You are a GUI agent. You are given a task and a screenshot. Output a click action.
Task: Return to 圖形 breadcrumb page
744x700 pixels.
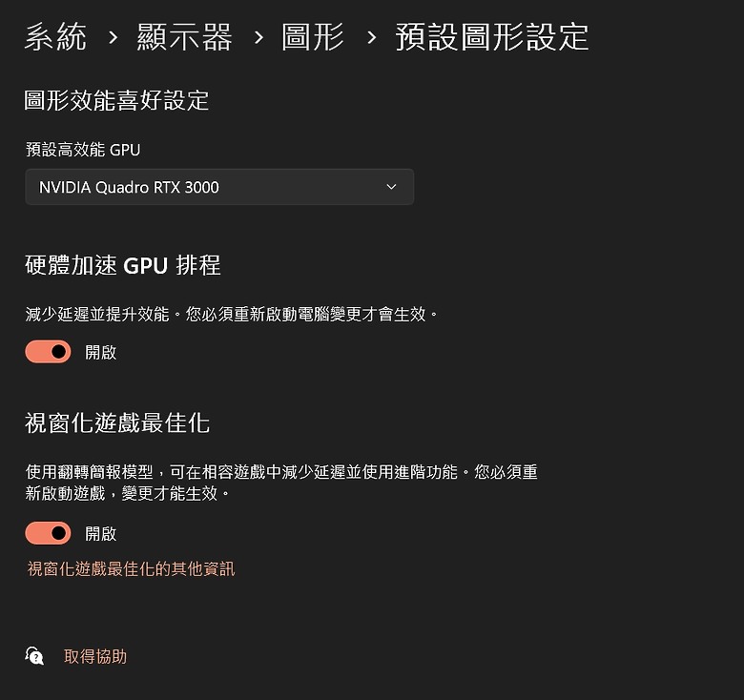[x=313, y=38]
